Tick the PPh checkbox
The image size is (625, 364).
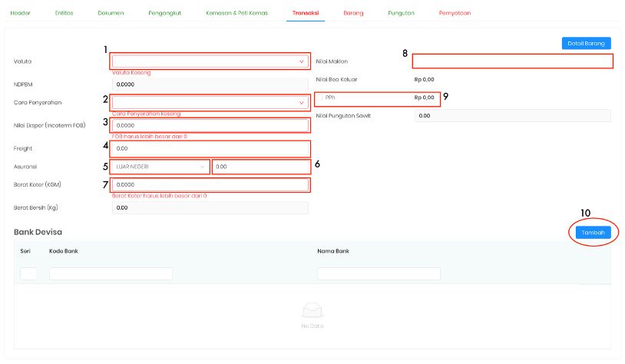(321, 98)
